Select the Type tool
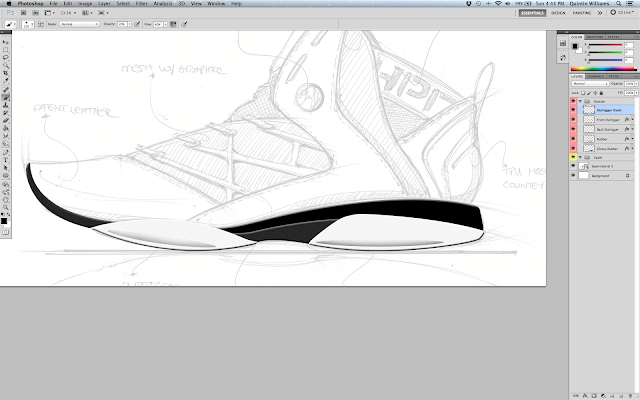The image size is (640, 400). pos(6,160)
